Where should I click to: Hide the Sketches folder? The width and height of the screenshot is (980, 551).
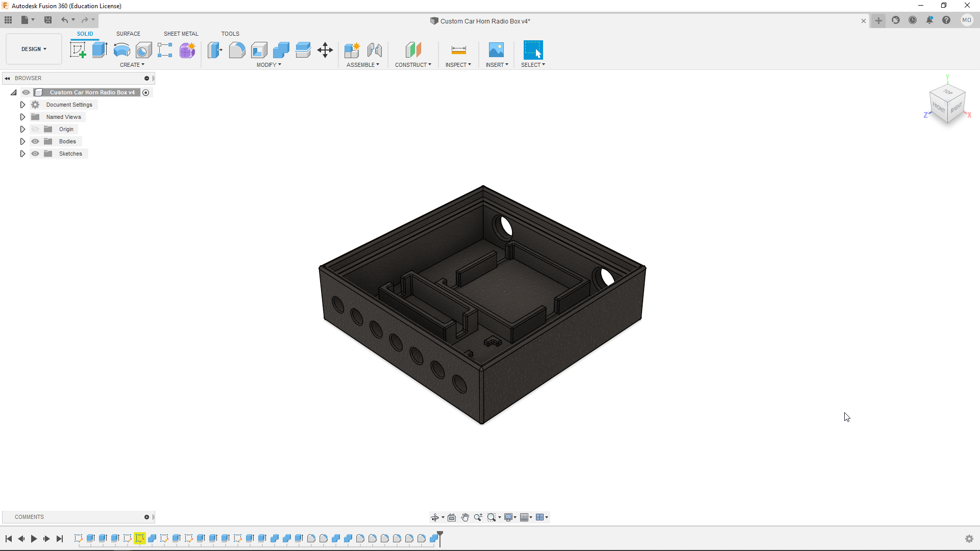[35, 154]
